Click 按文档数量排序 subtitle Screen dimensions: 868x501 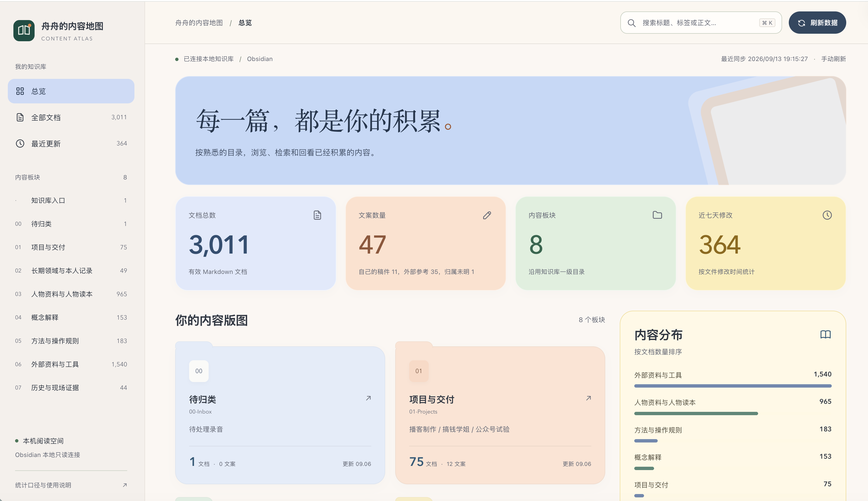click(658, 352)
